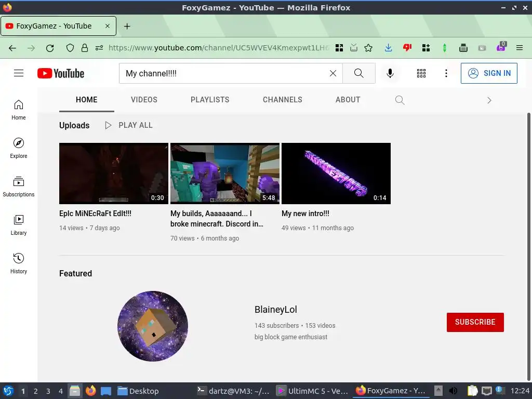Click the printer icon in the toolbar
The width and height of the screenshot is (532, 399).
coord(463,48)
